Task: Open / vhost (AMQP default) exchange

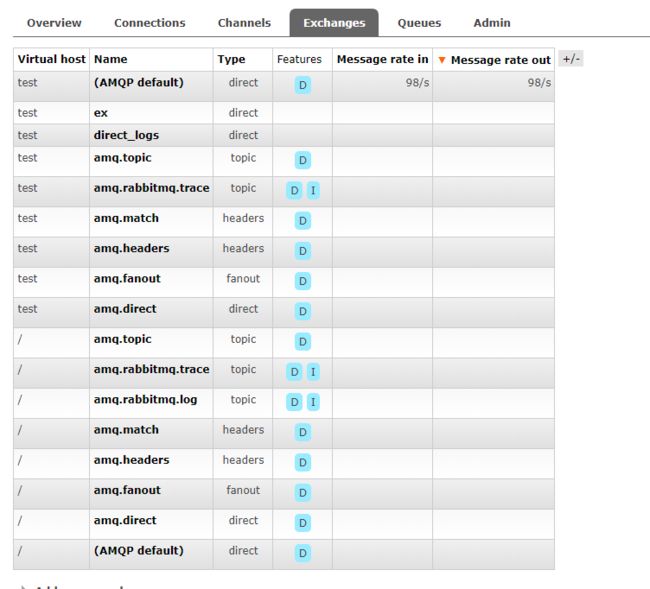Action: click(x=138, y=551)
